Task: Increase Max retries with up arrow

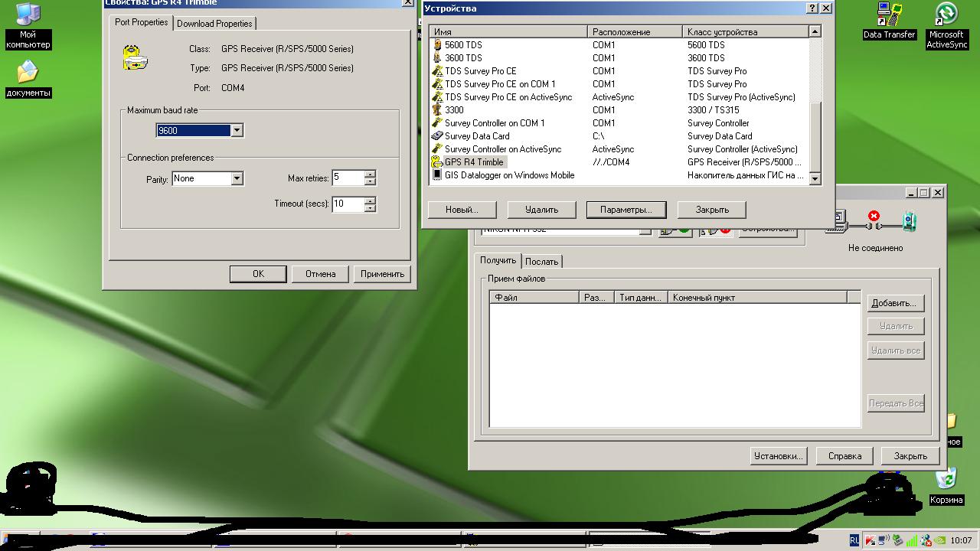Action: click(x=371, y=174)
